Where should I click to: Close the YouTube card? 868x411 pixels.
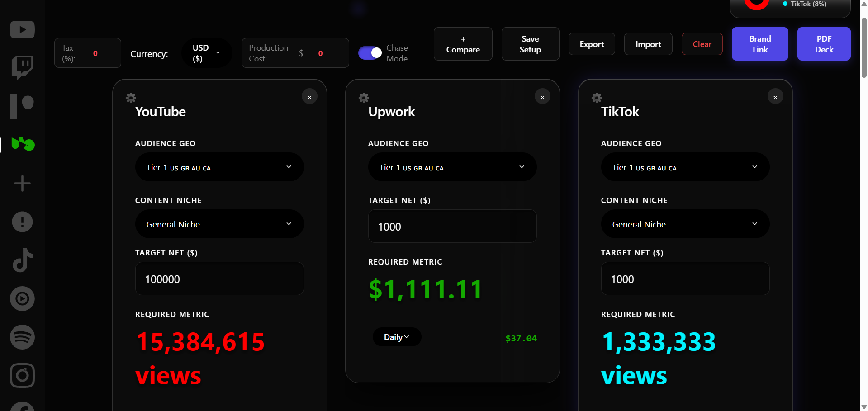click(309, 97)
